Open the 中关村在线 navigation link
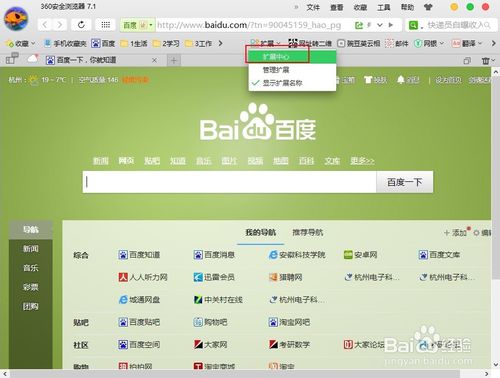This screenshot has width=500, height=378. pos(218,300)
